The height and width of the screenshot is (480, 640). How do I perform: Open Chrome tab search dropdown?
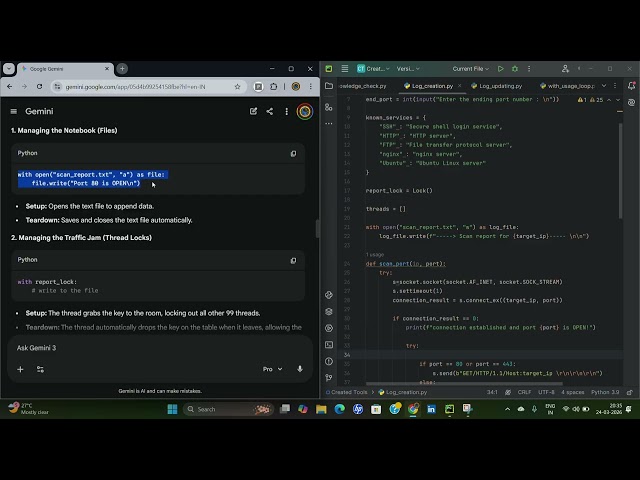pos(9,69)
